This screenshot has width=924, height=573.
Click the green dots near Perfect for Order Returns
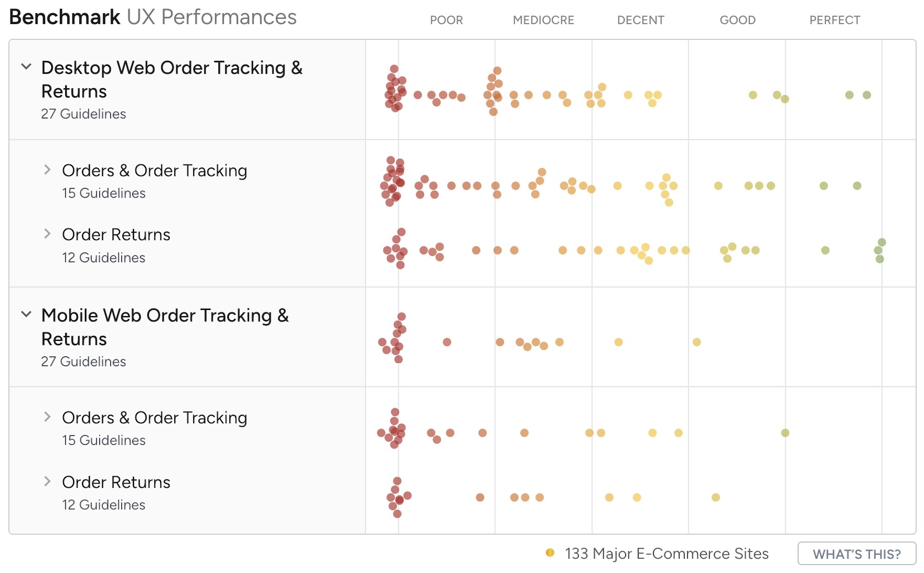[879, 251]
